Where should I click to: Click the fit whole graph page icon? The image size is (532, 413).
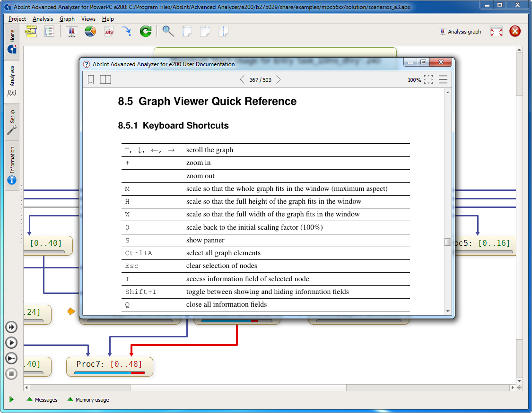(187, 32)
